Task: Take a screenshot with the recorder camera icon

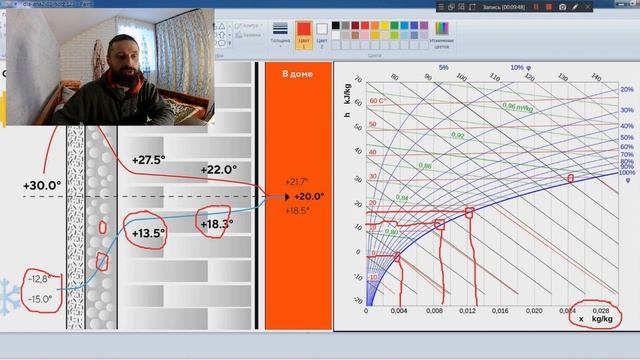Action: [x=562, y=7]
